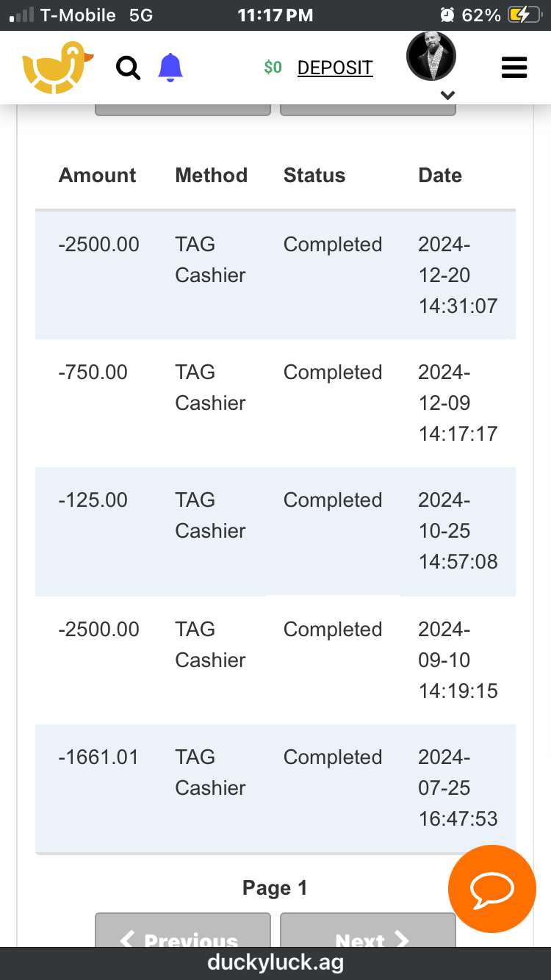Select the -1661.01 transaction row
This screenshot has width=551, height=980.
point(275,788)
